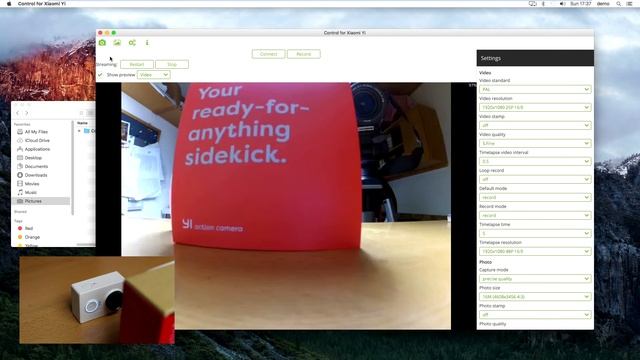The height and width of the screenshot is (360, 640).
Task: Click the clock in menu bar
Action: 581,3
